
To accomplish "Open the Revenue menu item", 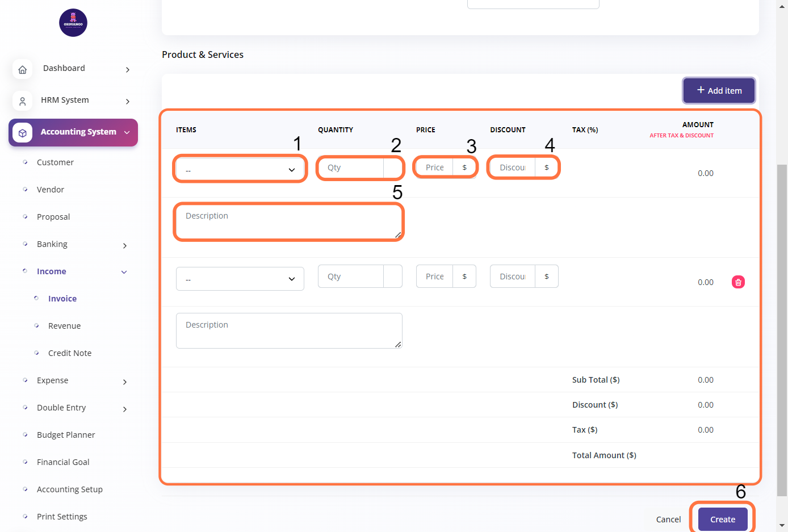I will tap(64, 326).
